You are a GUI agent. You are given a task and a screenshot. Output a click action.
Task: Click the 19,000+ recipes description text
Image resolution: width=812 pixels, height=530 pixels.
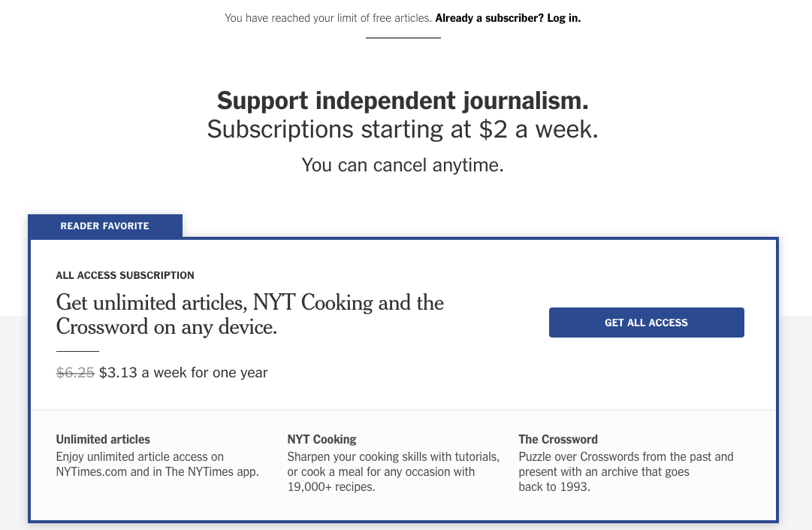pyautogui.click(x=393, y=471)
